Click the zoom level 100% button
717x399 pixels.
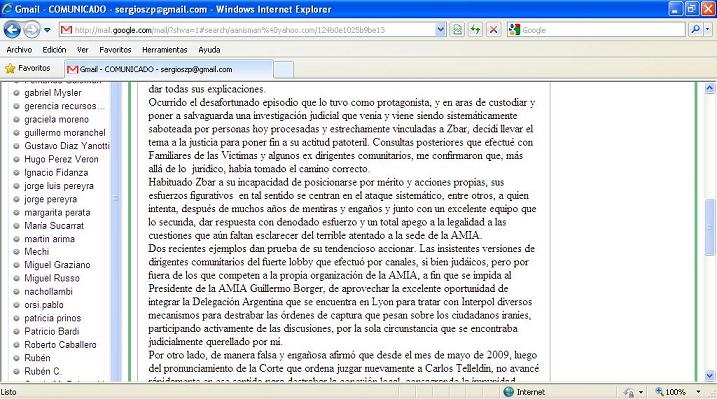point(671,392)
